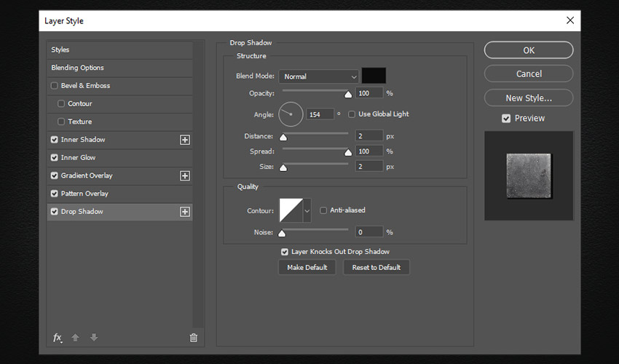Click the New Style... button
The height and width of the screenshot is (364, 619).
(528, 98)
